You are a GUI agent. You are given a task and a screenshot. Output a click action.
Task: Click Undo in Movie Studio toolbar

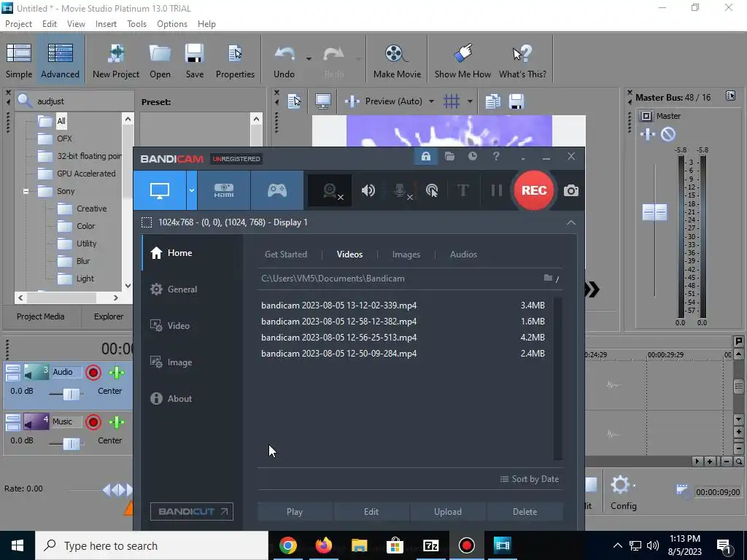(284, 61)
